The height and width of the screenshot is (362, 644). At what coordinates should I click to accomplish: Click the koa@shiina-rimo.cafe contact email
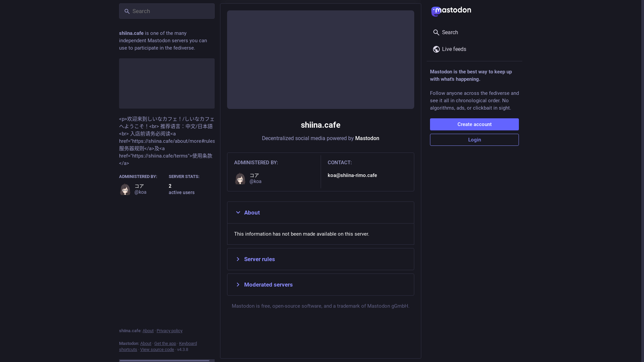point(352,175)
